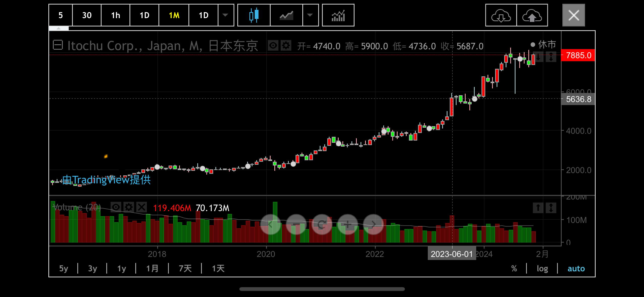Click the close value 5687.0
The image size is (644, 297).
pyautogui.click(x=470, y=46)
